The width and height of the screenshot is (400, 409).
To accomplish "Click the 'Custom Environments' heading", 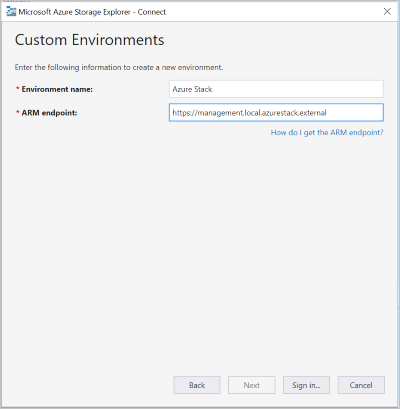I will (x=89, y=40).
